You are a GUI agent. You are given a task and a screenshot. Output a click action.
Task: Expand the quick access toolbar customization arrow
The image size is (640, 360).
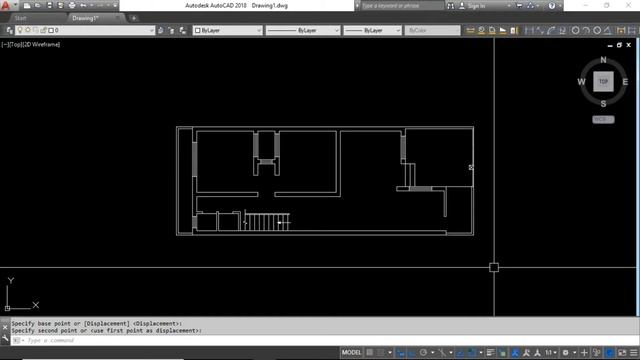click(x=115, y=6)
